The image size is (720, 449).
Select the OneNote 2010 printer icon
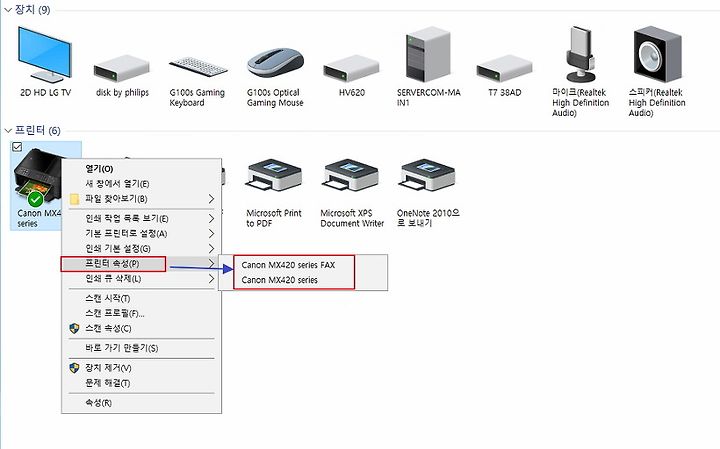[x=428, y=175]
